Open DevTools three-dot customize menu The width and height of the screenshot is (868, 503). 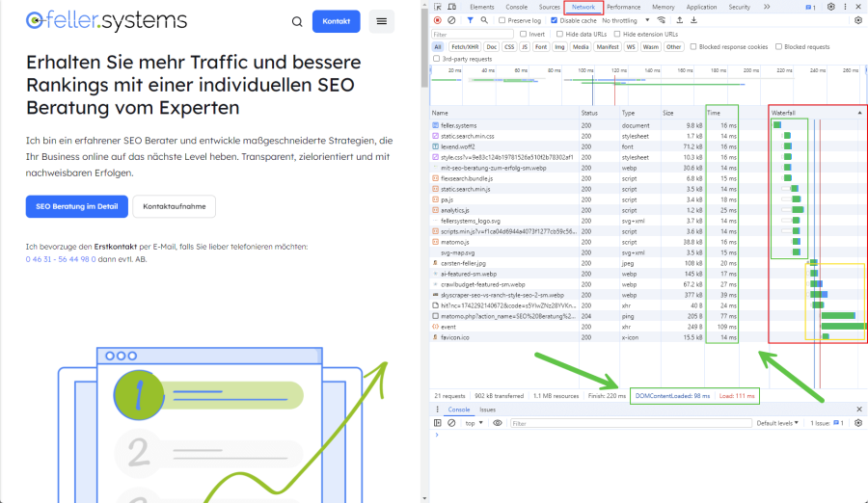pos(845,7)
